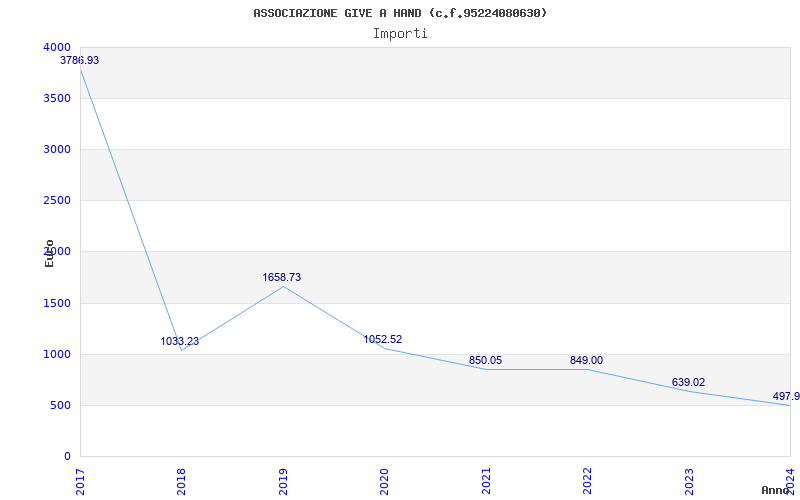Image resolution: width=800 pixels, height=500 pixels.
Task: Click the 2500 y-axis tick label
Action: point(57,201)
